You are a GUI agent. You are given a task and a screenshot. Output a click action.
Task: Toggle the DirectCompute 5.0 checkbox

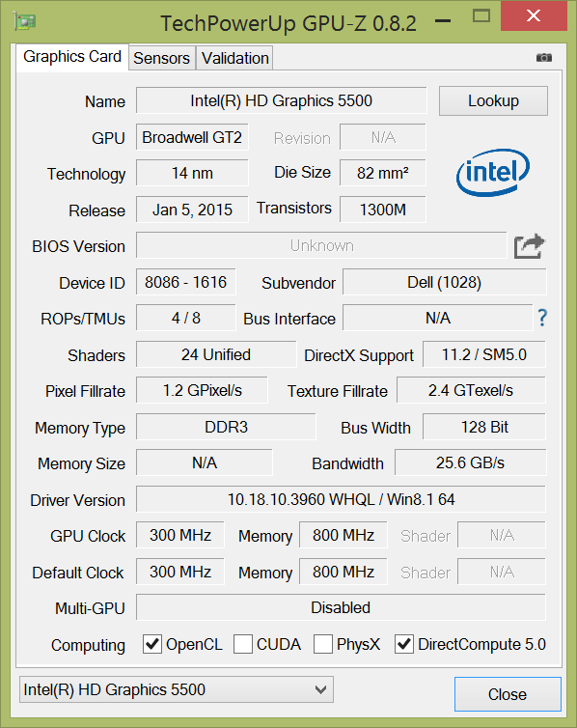[404, 644]
